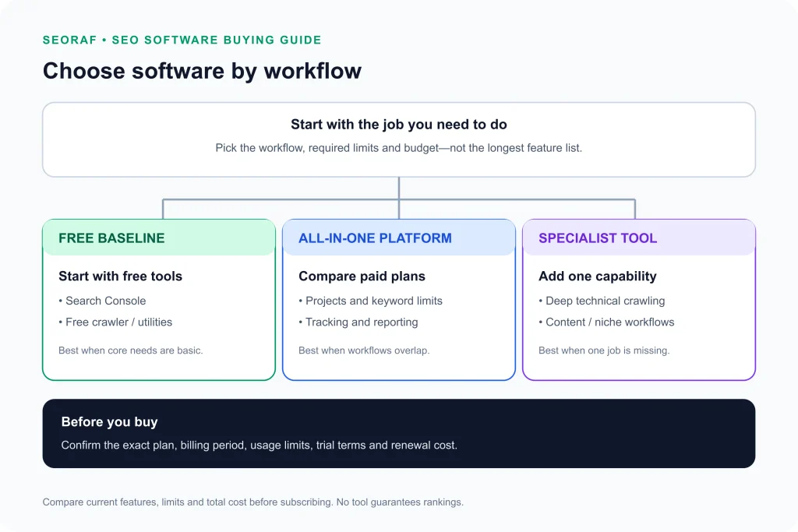Click 'Best when core needs are basic.' note
The width and height of the screenshot is (798, 532).
[131, 351]
